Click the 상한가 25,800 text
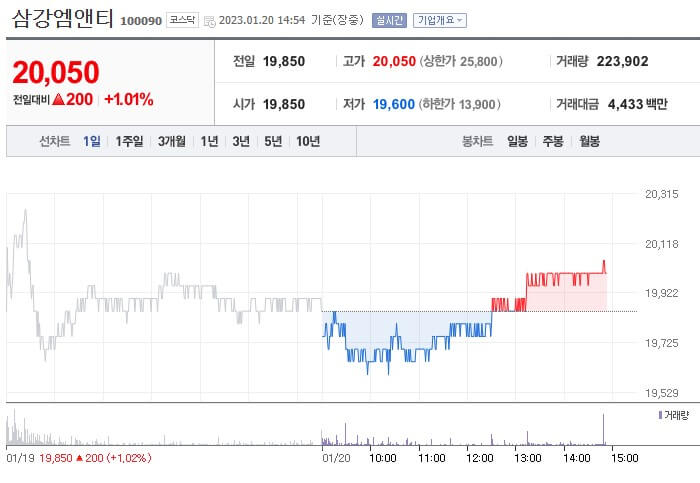The image size is (700, 483). 461,61
